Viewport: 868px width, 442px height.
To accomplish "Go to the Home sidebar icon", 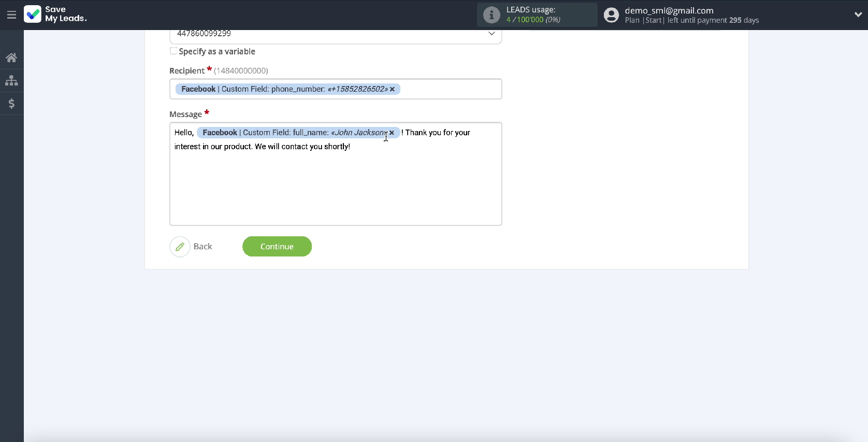I will [x=11, y=58].
